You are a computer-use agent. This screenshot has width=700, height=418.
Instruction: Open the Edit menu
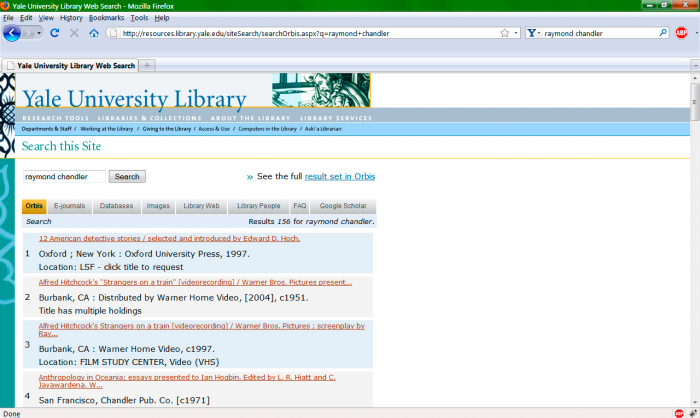26,18
